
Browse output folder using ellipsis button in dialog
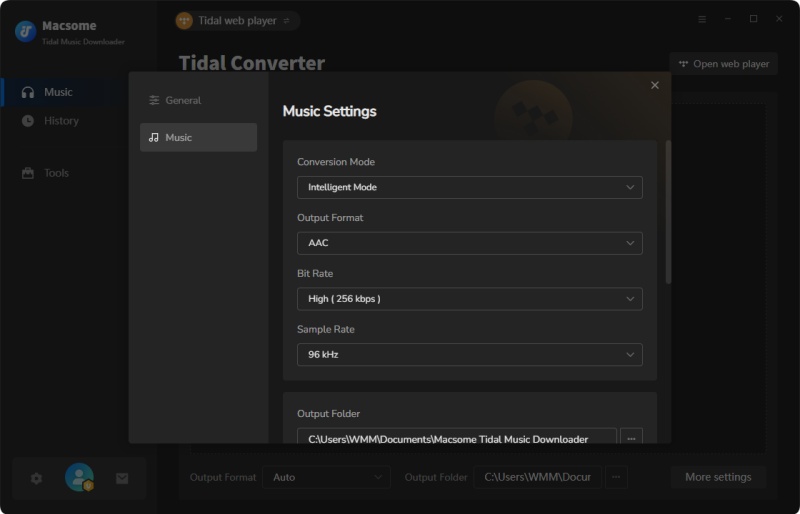click(x=631, y=438)
